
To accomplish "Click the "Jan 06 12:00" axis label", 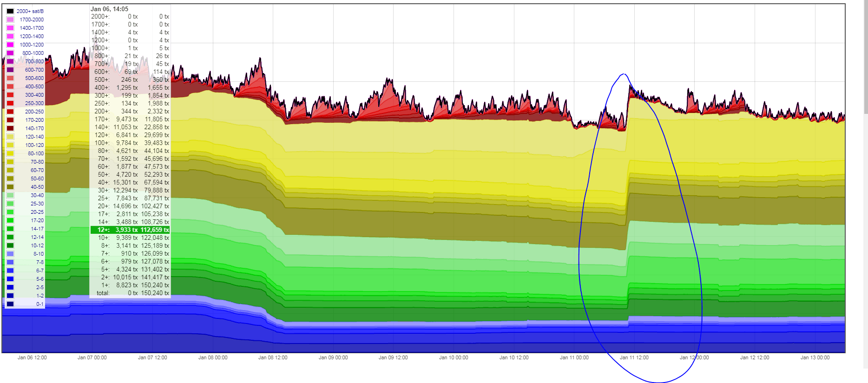I will click(32, 357).
